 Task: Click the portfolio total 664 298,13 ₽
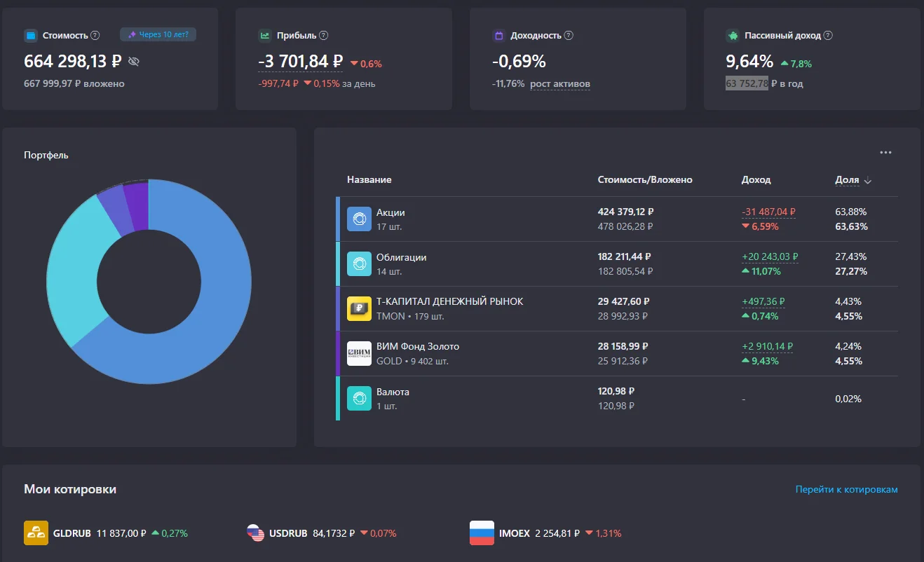point(73,62)
